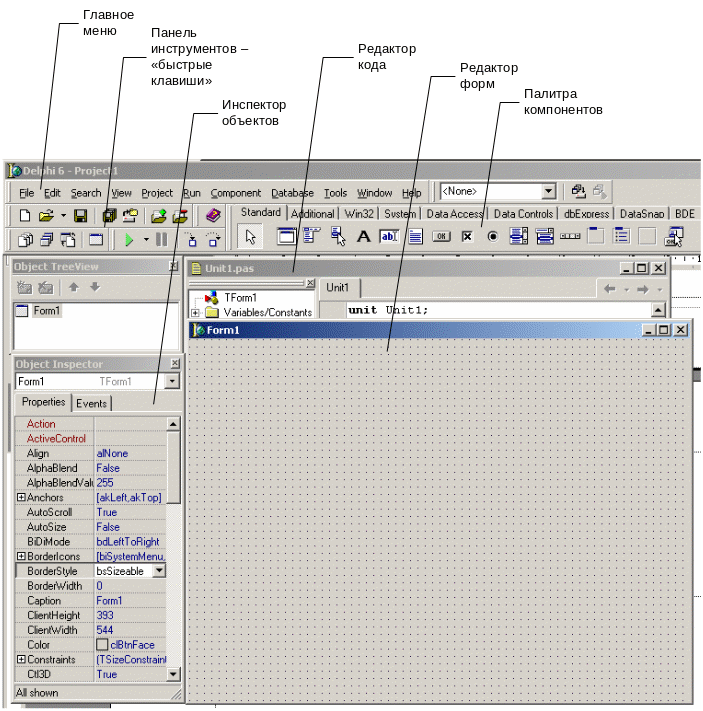Screen dimensions: 703x711
Task: Open the dropdown arrow beside Open icon
Action: point(63,216)
